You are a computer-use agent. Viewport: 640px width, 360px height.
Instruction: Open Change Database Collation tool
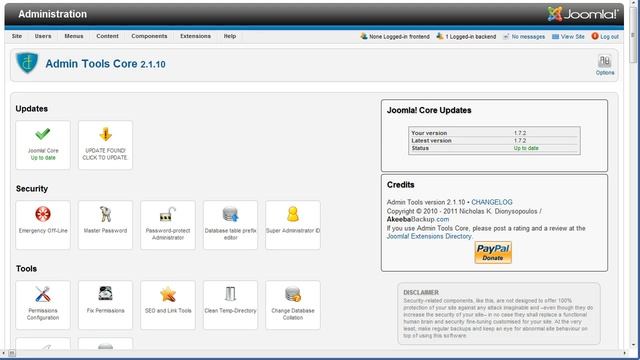[x=293, y=305]
